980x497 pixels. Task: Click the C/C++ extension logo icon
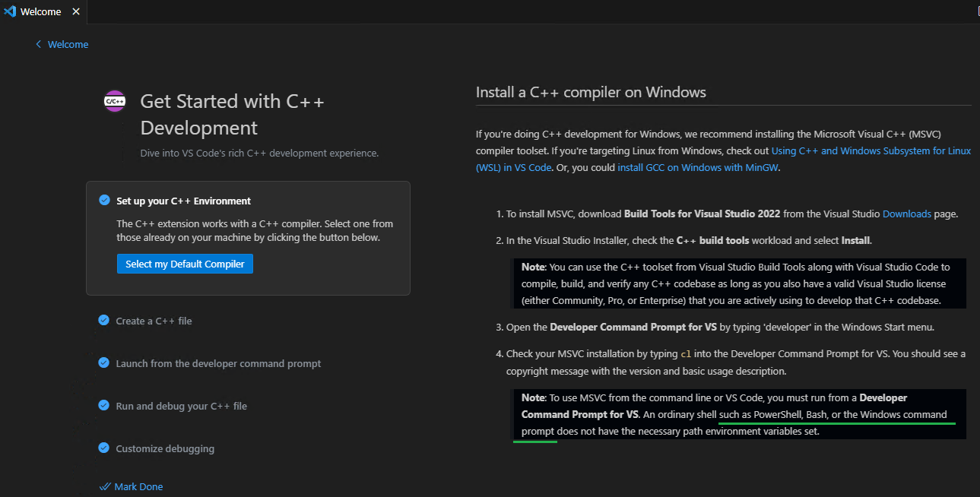[114, 100]
